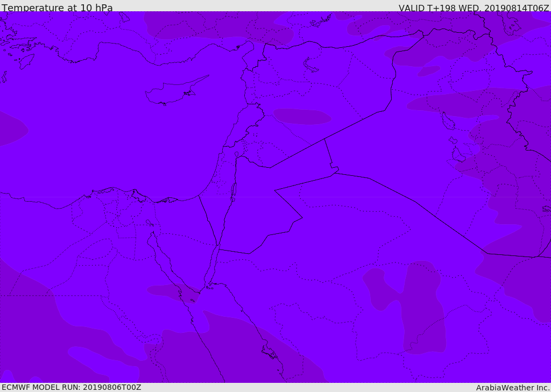551x392 pixels.
Task: Click the 'VALID T+198 WED. 20190814T06Z' label
Action: click(474, 8)
